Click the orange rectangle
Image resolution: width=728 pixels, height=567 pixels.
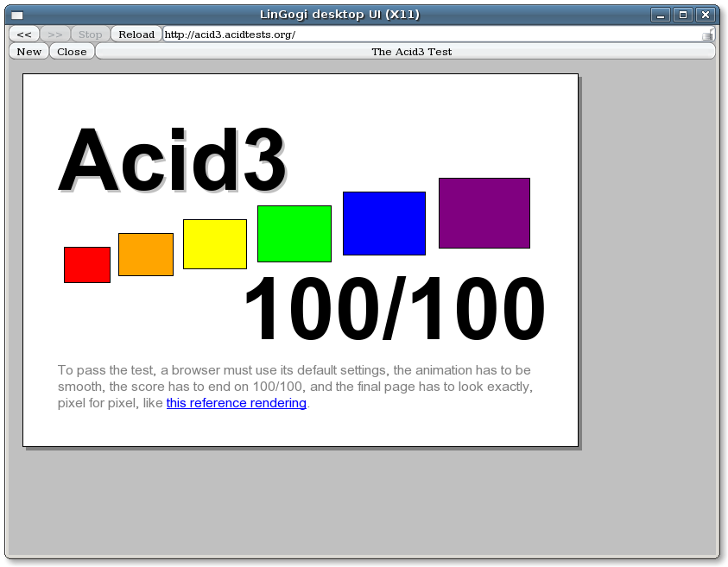pos(146,255)
